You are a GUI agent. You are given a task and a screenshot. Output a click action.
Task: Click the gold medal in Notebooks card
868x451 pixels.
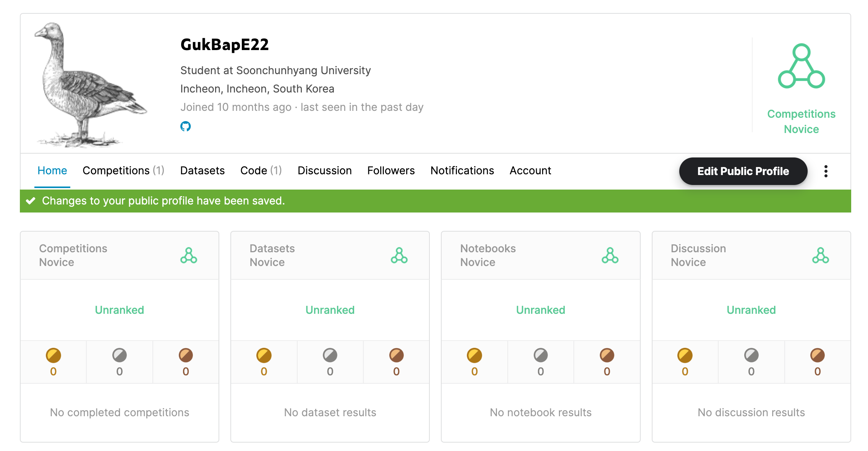tap(474, 355)
